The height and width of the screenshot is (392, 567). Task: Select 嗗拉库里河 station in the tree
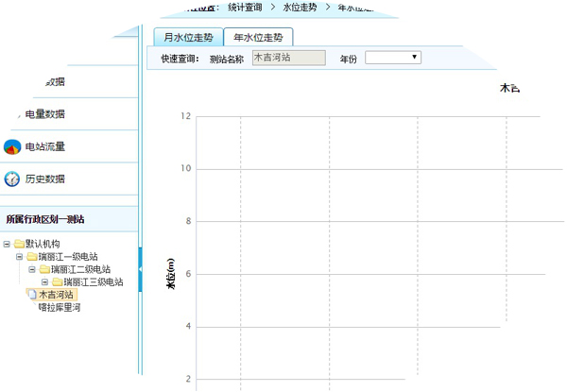tap(59, 307)
